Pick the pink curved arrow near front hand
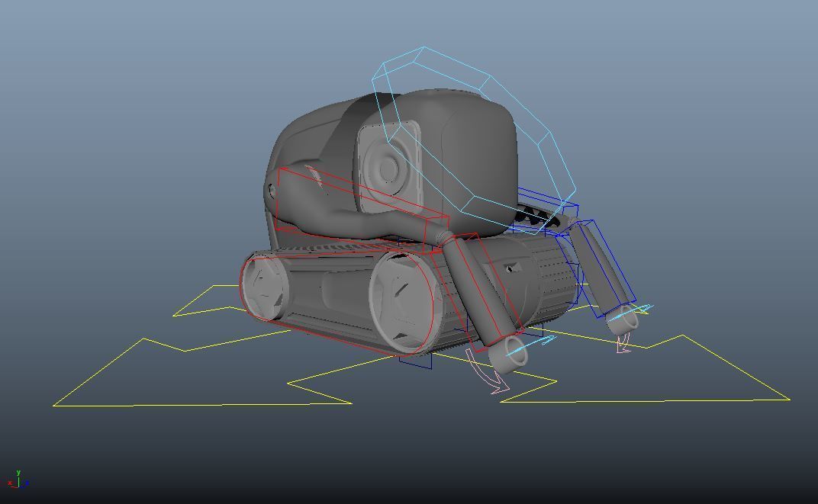This screenshot has height=504, width=818. (x=487, y=372)
